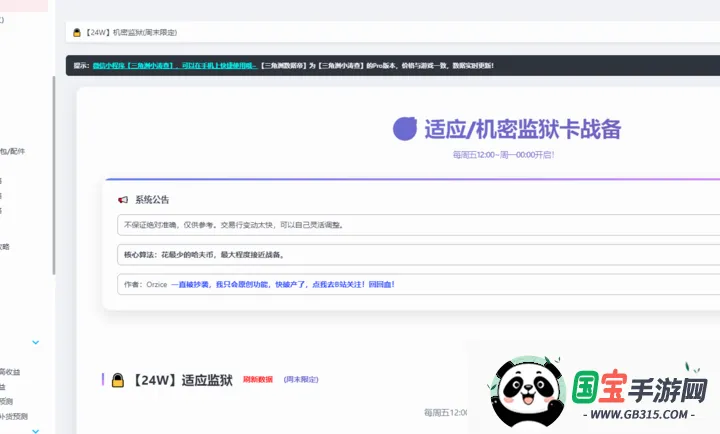Click the purple leaf logo beside the page title
Image resolution: width=720 pixels, height=434 pixels.
click(405, 129)
